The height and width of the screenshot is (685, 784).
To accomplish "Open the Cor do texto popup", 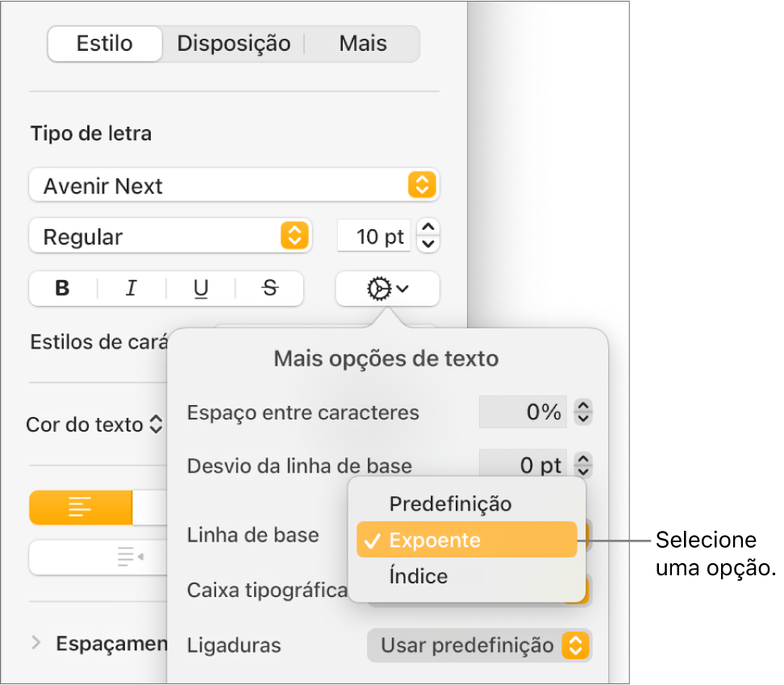I will point(94,425).
